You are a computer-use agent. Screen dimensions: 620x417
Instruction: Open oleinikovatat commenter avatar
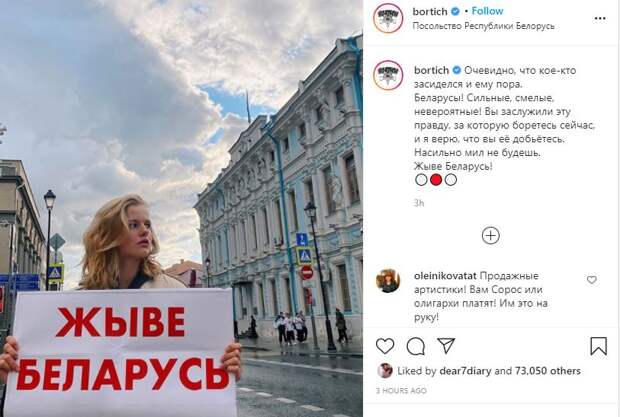pyautogui.click(x=388, y=281)
